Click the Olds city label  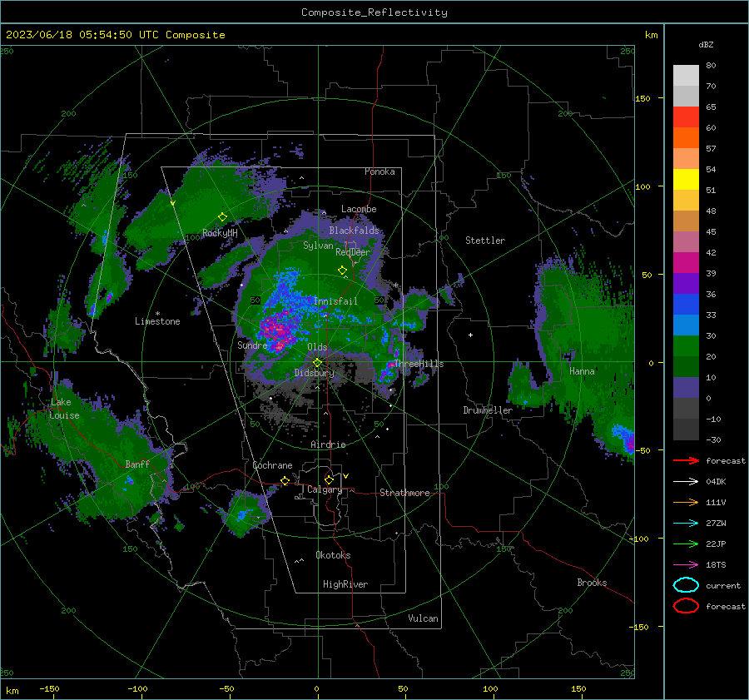point(317,347)
